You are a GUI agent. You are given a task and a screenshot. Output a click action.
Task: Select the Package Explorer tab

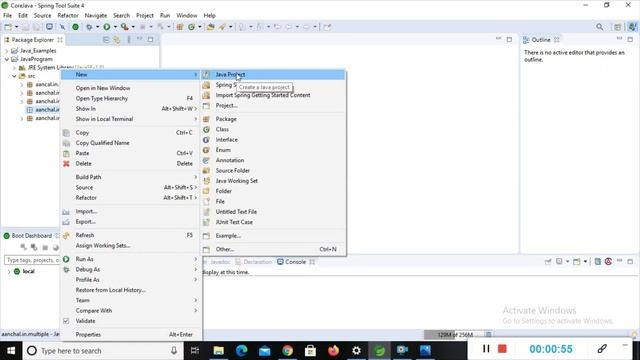(x=33, y=40)
